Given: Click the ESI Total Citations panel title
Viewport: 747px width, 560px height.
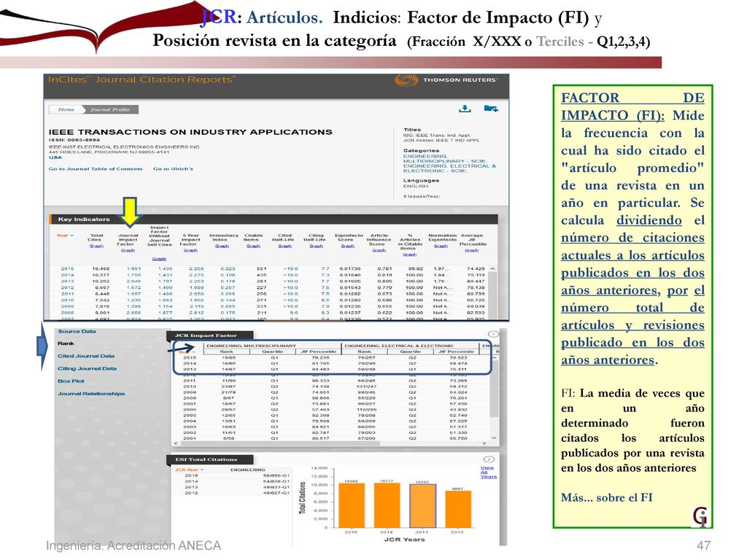Looking at the screenshot, I should pyautogui.click(x=206, y=459).
